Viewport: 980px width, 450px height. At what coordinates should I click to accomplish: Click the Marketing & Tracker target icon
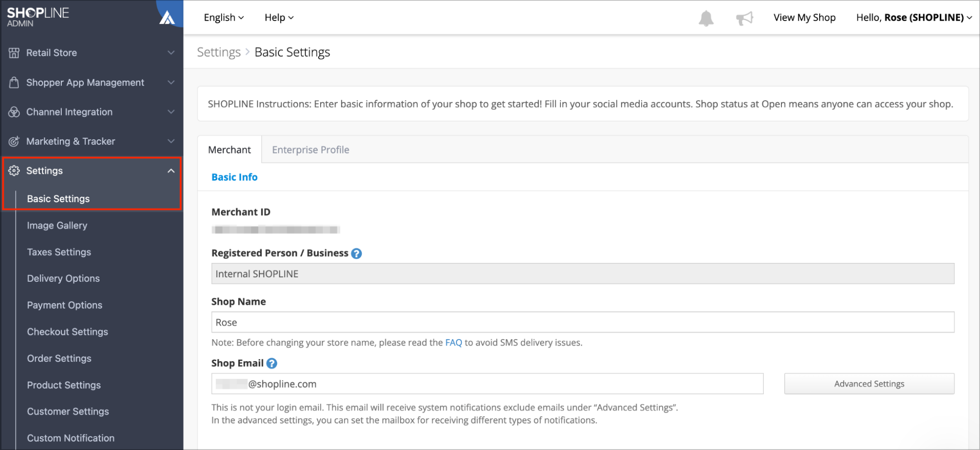14,141
